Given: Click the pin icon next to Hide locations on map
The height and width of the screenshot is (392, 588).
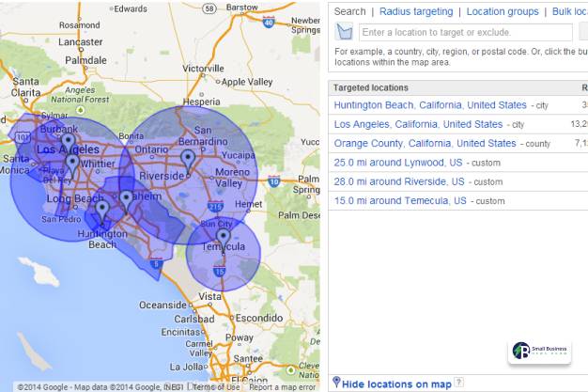Looking at the screenshot, I should [x=336, y=383].
